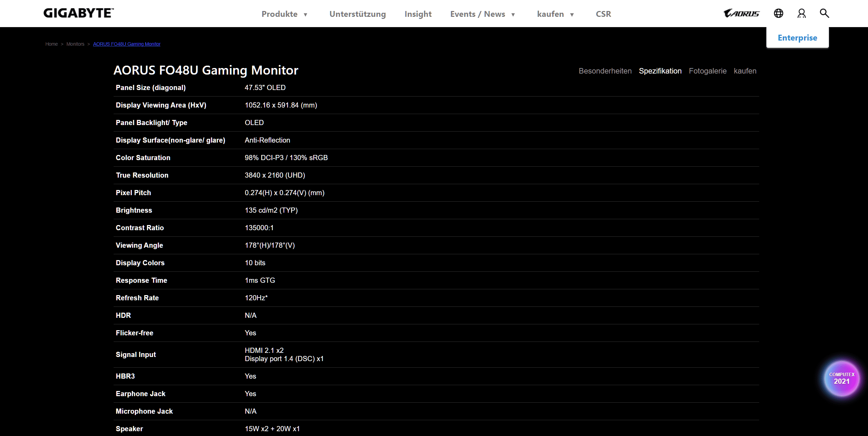This screenshot has width=868, height=436.
Task: Select the Brightness label
Action: click(x=134, y=210)
